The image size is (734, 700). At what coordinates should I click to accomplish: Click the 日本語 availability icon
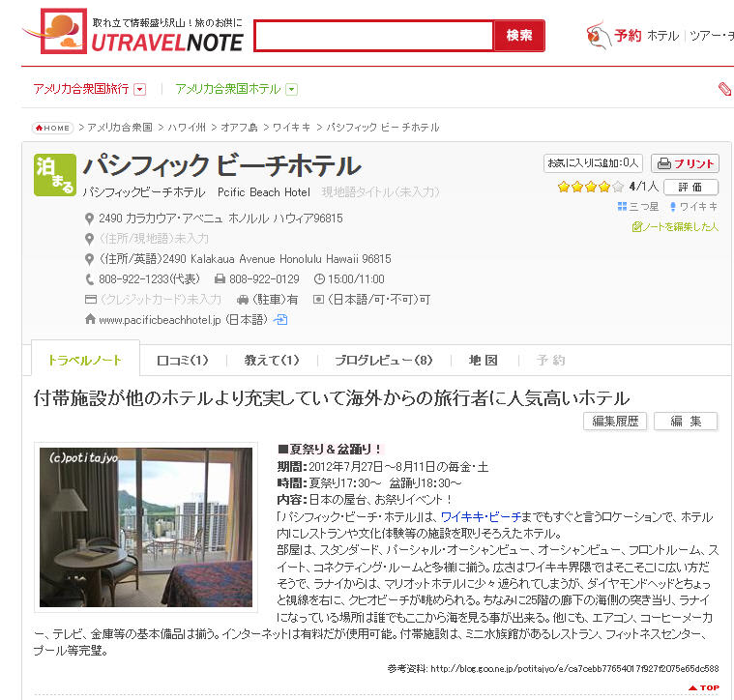(318, 300)
